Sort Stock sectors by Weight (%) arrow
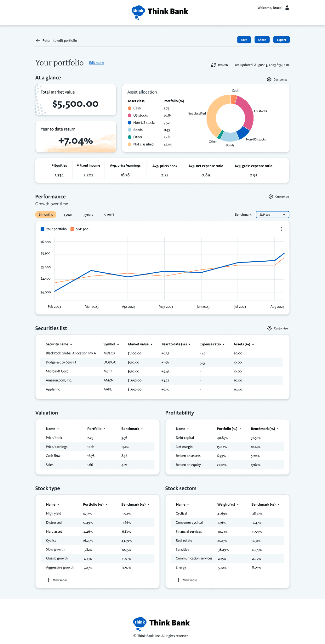The height and width of the screenshot is (644, 325). coord(238,505)
